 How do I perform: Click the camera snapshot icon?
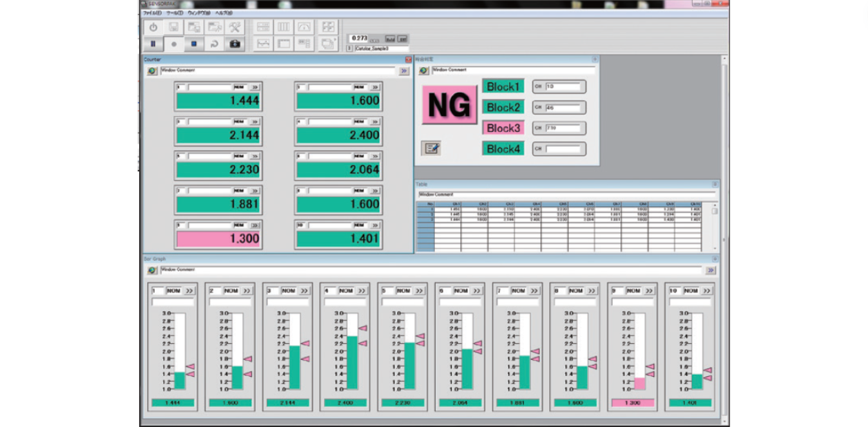[x=235, y=44]
